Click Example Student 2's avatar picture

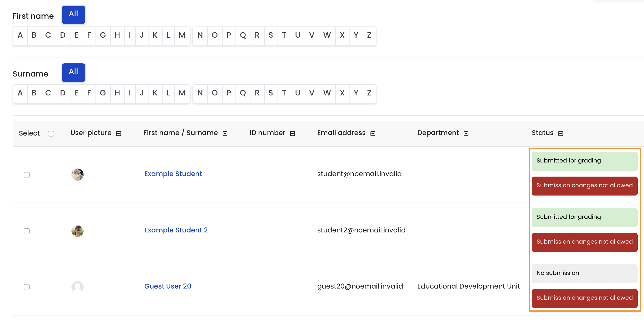78,231
